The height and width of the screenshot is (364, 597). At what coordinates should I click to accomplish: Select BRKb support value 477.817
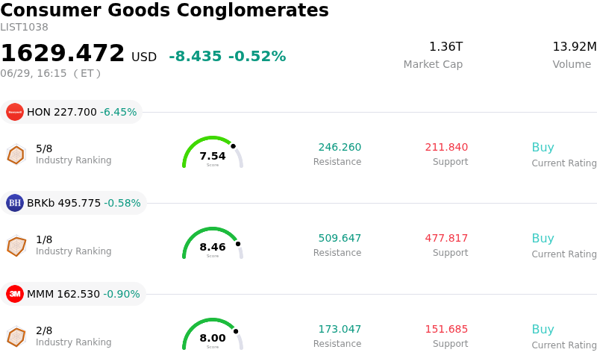pos(446,238)
